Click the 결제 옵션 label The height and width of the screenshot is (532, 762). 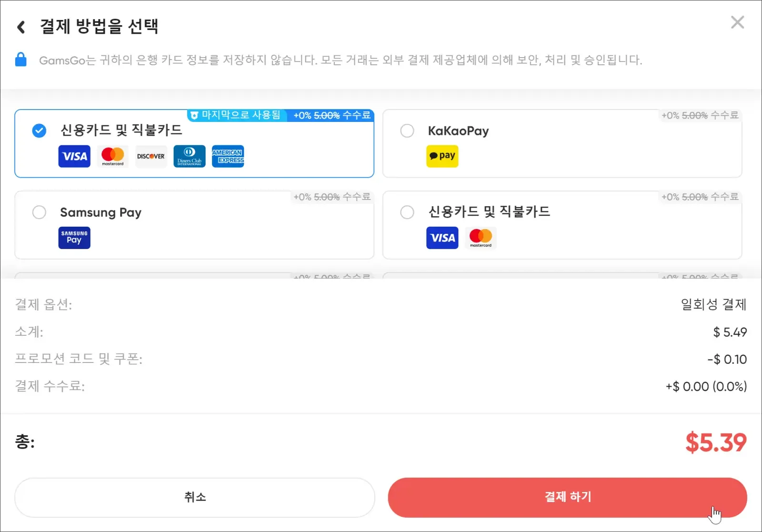point(43,304)
